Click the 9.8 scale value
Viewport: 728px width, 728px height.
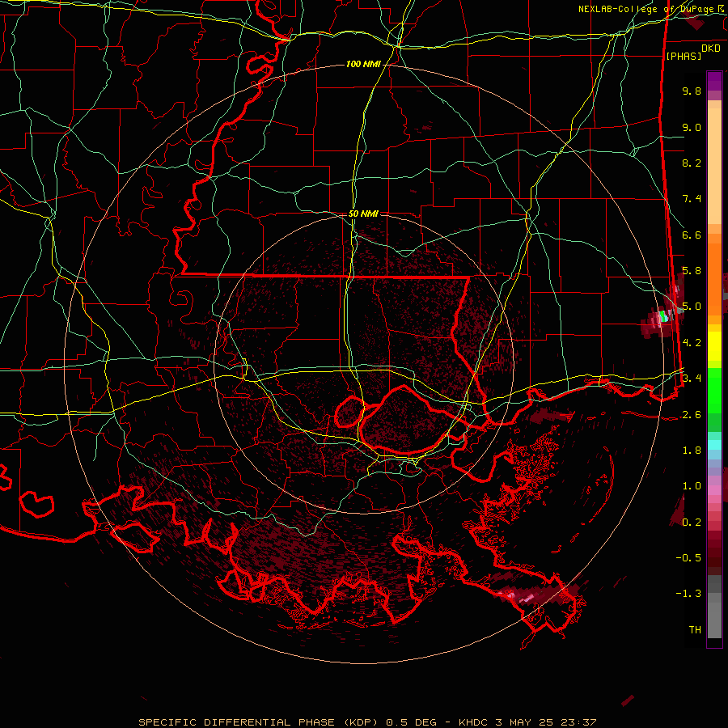pyautogui.click(x=692, y=91)
